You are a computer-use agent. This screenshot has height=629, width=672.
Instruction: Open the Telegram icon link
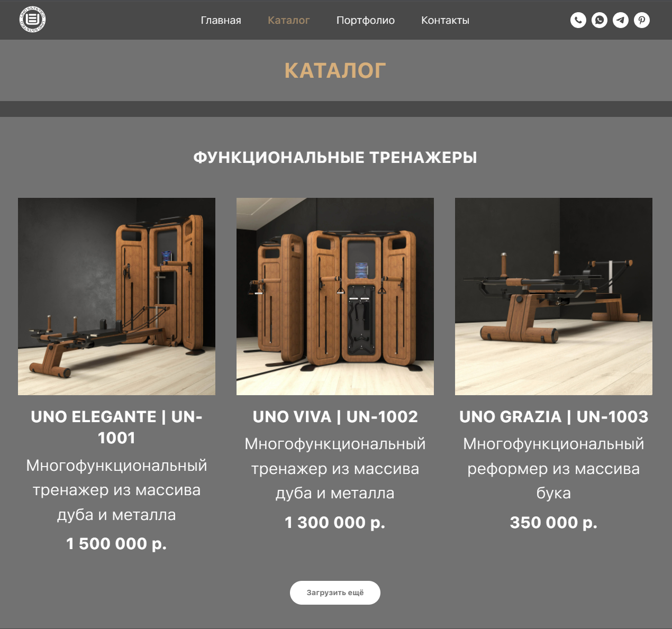tap(621, 20)
